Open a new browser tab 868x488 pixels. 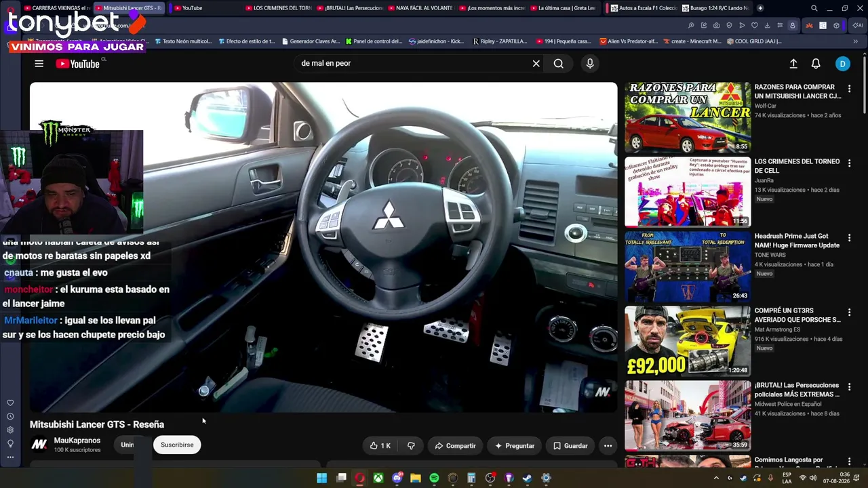click(x=760, y=8)
